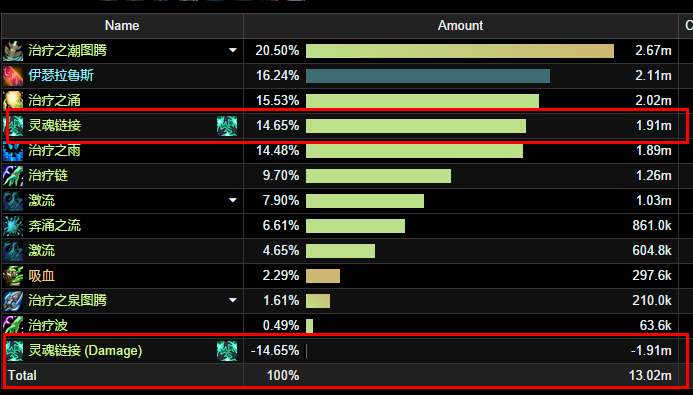Click the 吸血 spell icon

pyautogui.click(x=13, y=276)
